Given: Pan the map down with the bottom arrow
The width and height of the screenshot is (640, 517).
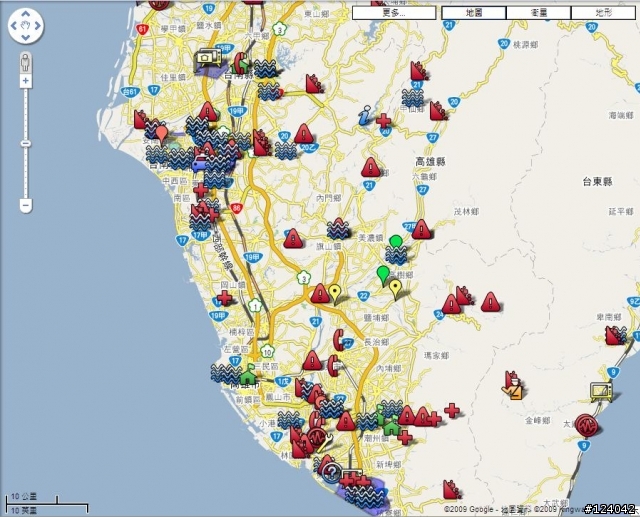Looking at the screenshot, I should coord(25,37).
